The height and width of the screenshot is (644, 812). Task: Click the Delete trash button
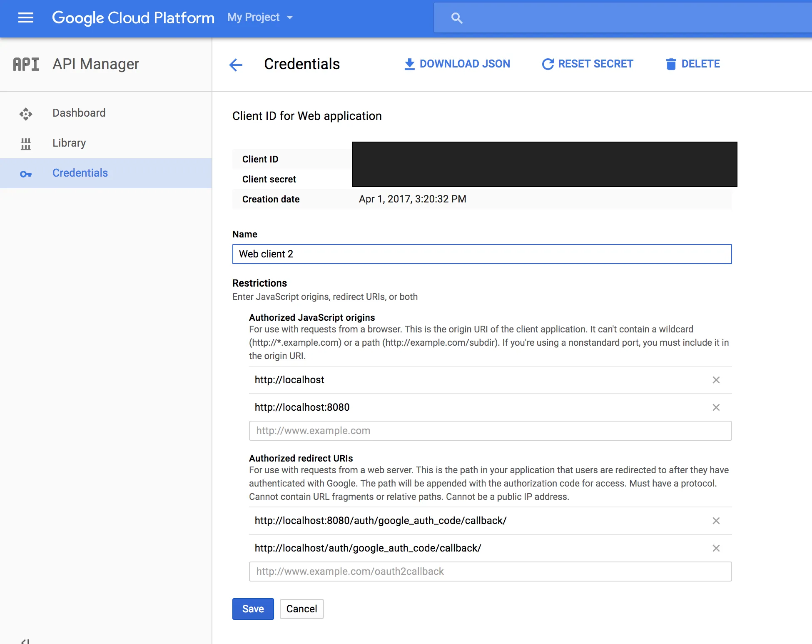(x=693, y=64)
